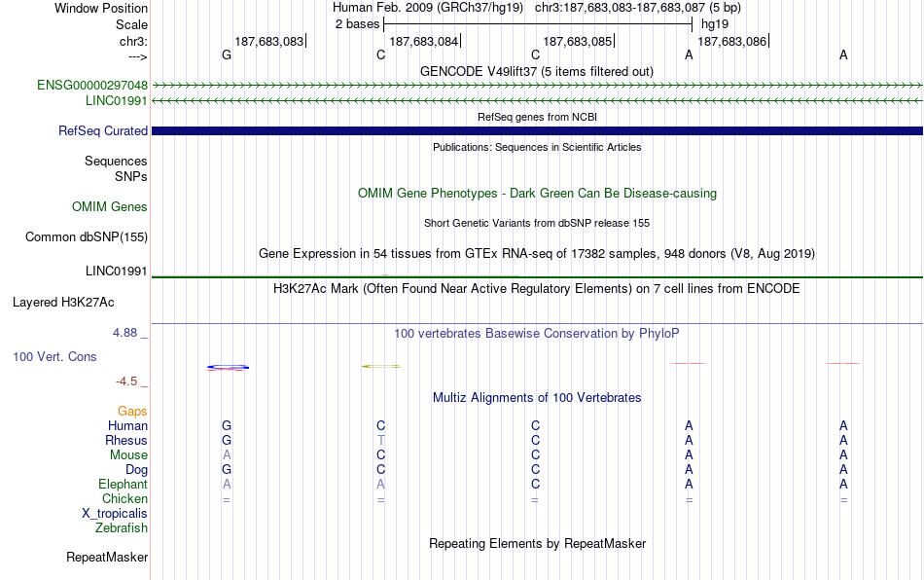
Task: Click the yellow PhyloP conservation mark under C
Action: click(380, 366)
